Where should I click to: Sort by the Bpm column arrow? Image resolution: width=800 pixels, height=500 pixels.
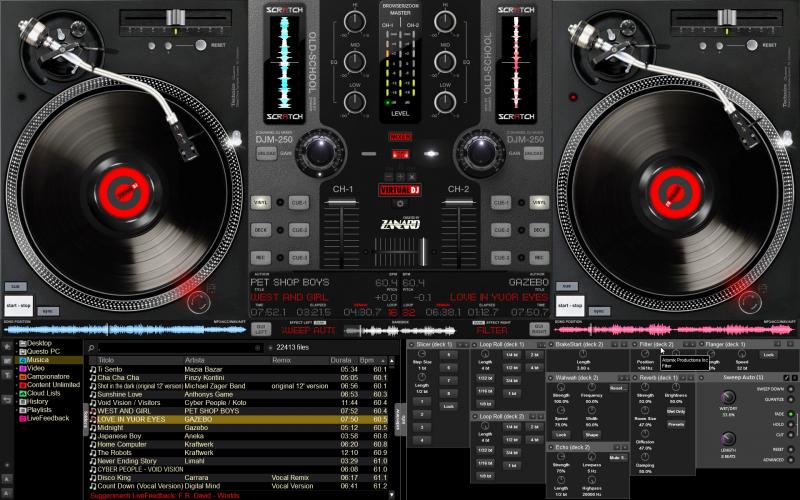(x=383, y=361)
